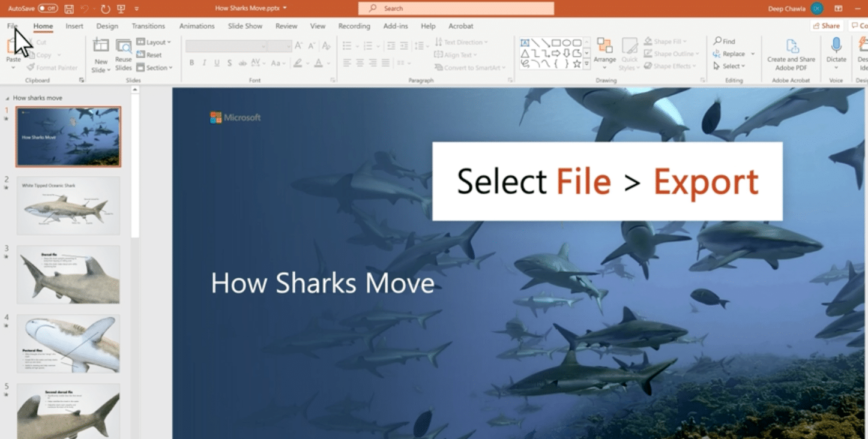Viewport: 868px width, 439px height.
Task: Click Convert to SmartArt button
Action: click(x=470, y=68)
